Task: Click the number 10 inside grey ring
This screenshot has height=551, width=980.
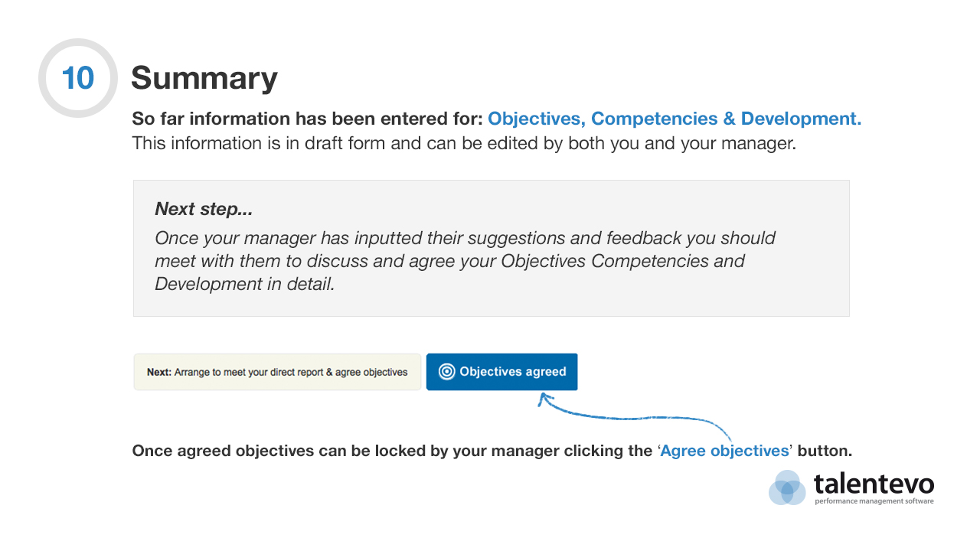Action: pos(78,78)
